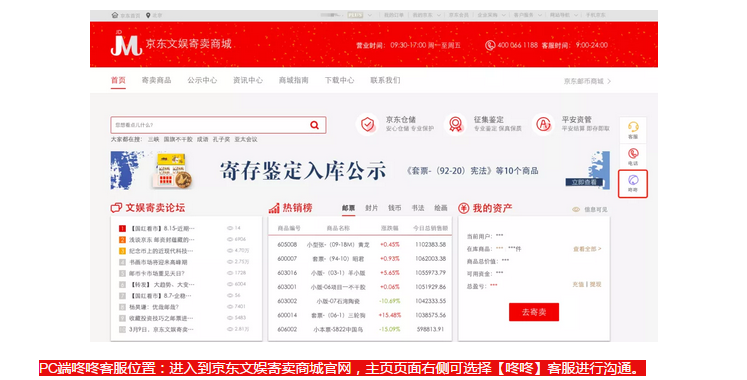This screenshot has height=380, width=747.
Task: Click the location pin icon next to 北京
Action: click(x=148, y=15)
